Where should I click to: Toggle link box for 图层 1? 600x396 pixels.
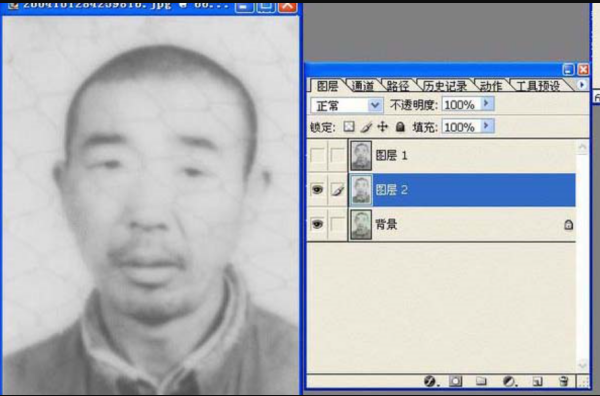click(x=338, y=155)
